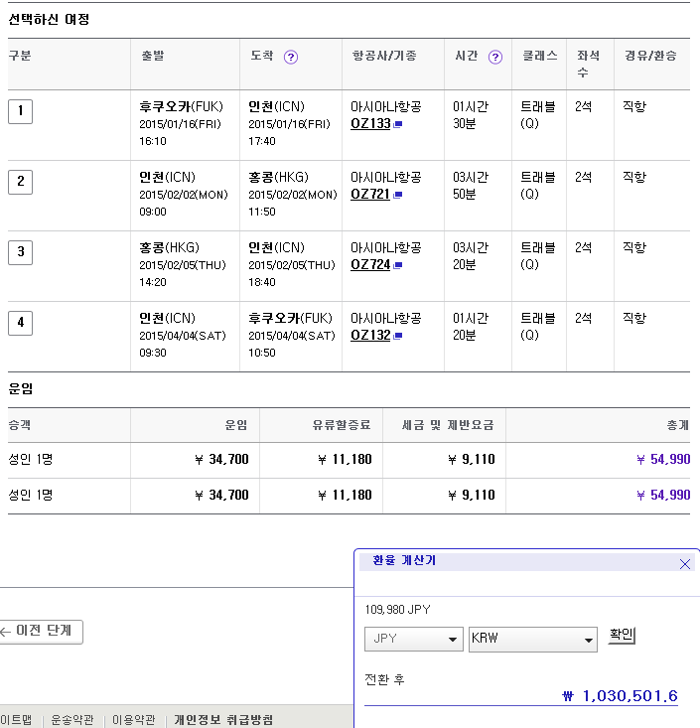700x728 pixels.
Task: Click the 확인 button in currency calculator
Action: (x=622, y=636)
